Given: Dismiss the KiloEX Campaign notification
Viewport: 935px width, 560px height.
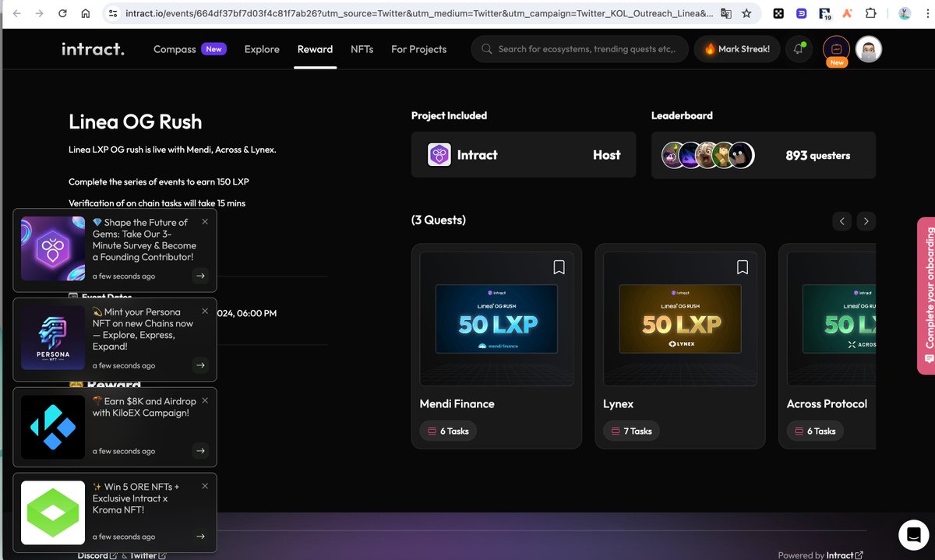Looking at the screenshot, I should pos(205,400).
